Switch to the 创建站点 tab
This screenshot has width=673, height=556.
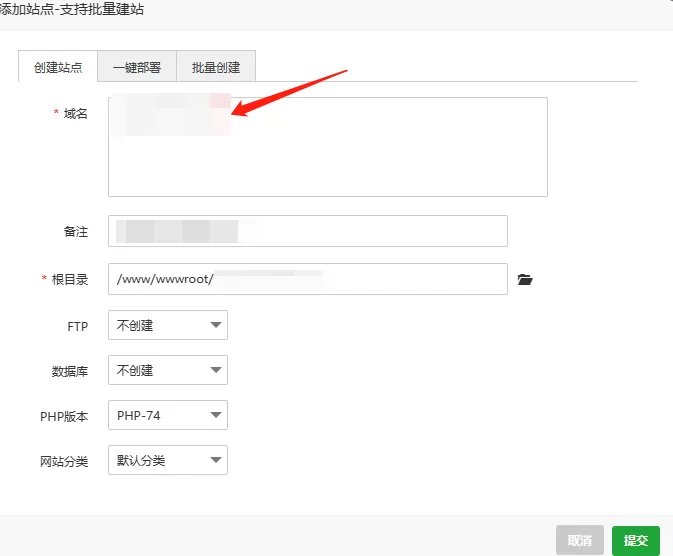click(58, 67)
